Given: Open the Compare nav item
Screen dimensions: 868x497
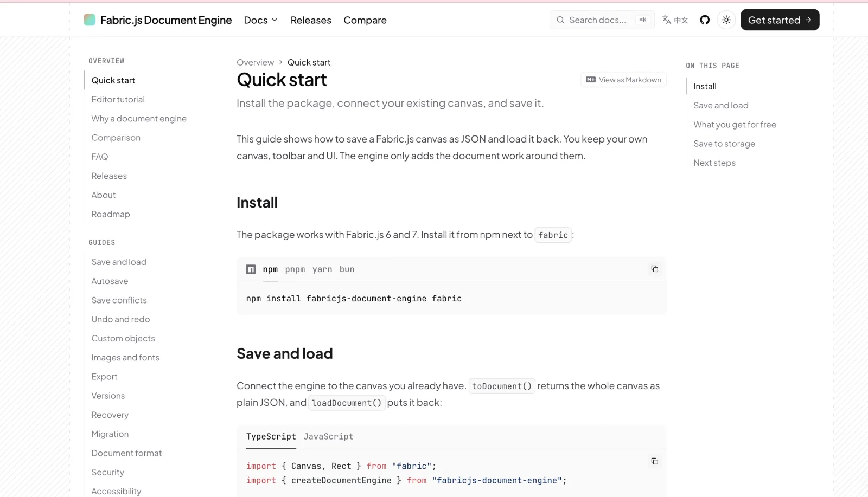Looking at the screenshot, I should (x=365, y=20).
